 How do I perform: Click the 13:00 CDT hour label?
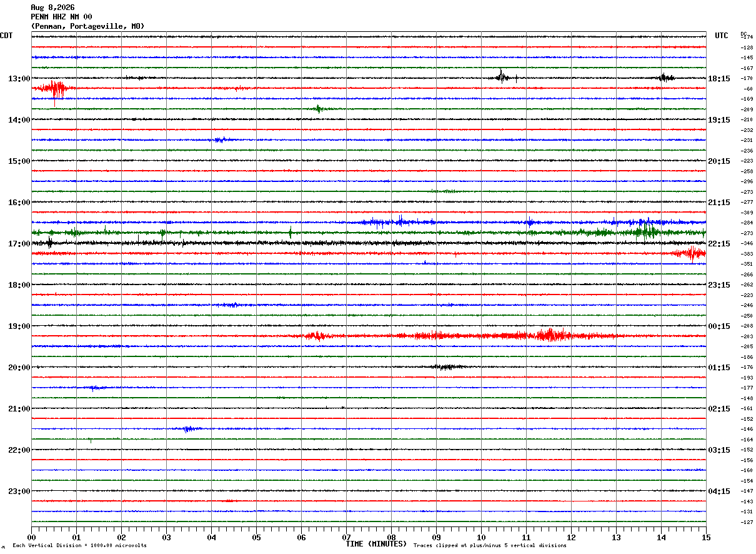click(x=19, y=79)
